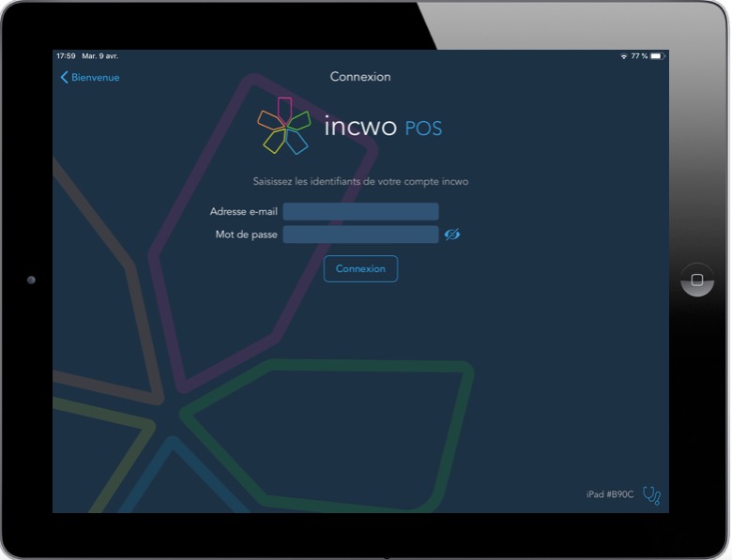This screenshot has width=732, height=560.
Task: Tap the iPad home button
Action: (697, 280)
